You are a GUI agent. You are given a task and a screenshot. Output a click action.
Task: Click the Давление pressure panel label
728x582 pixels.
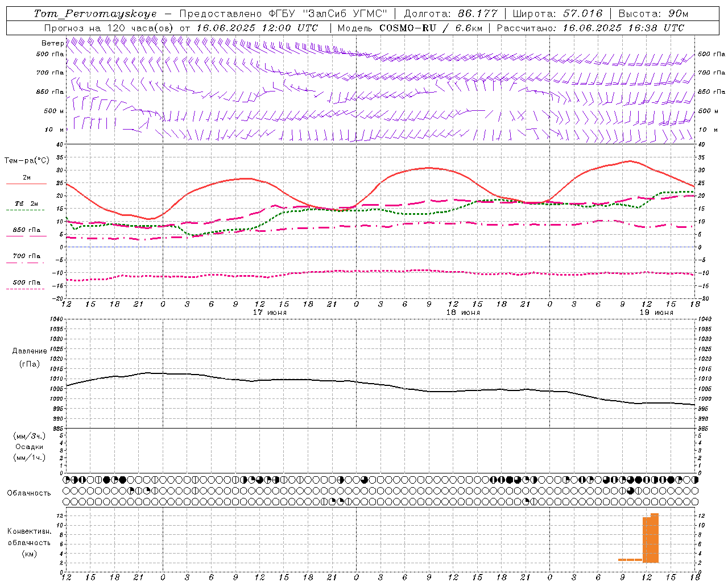(x=30, y=351)
